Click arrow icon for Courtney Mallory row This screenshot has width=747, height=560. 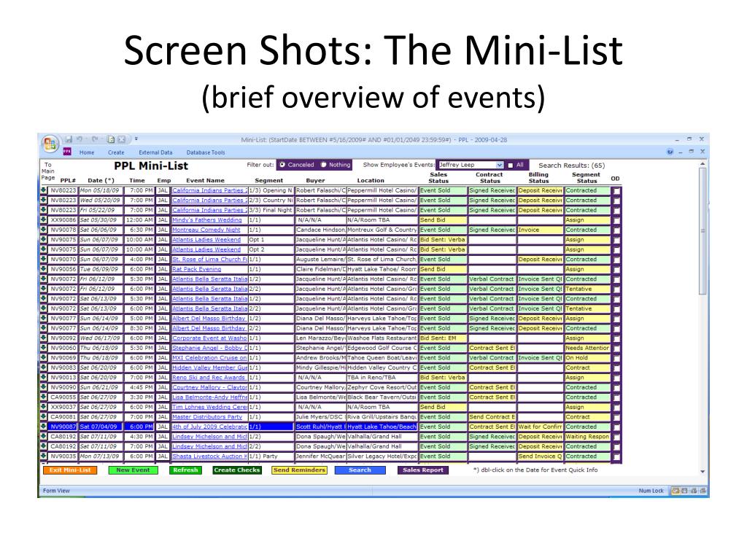(43, 387)
